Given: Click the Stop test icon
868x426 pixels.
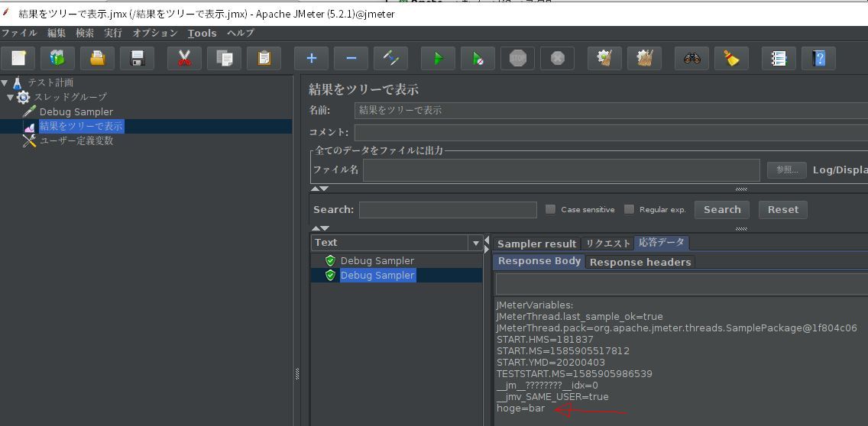Looking at the screenshot, I should (x=517, y=58).
